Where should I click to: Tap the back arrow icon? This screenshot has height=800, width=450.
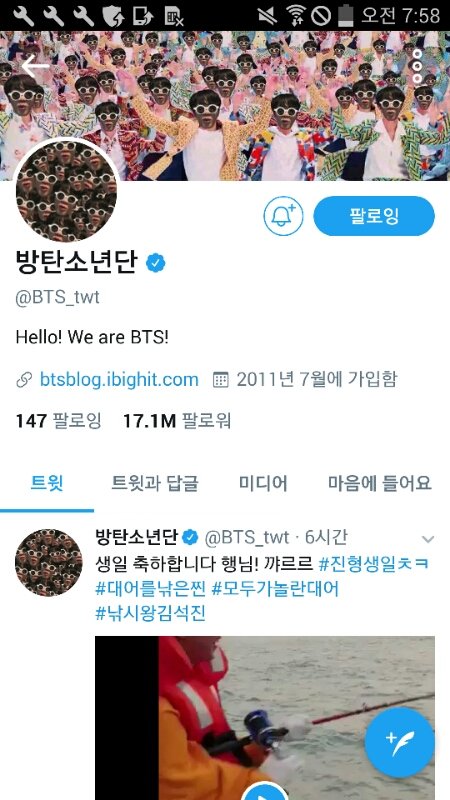(35, 67)
